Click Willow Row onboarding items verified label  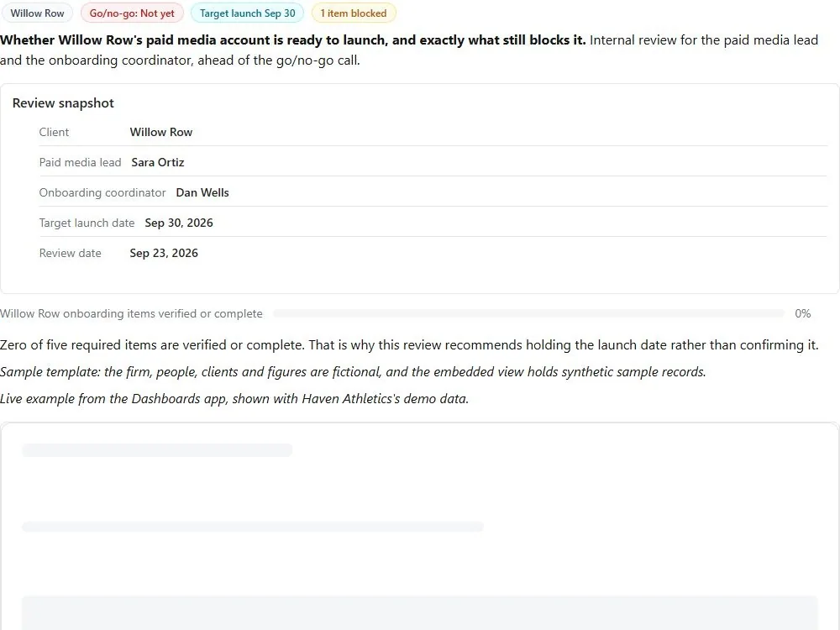[x=131, y=313]
